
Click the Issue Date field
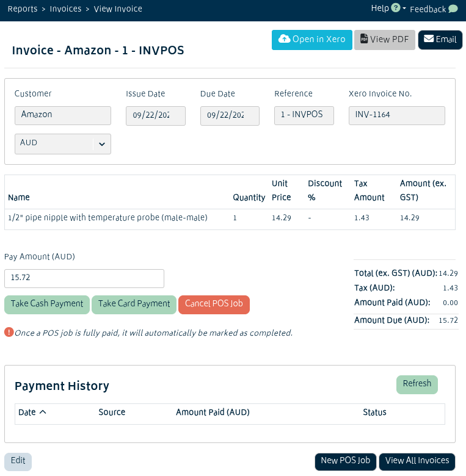pyautogui.click(x=155, y=116)
